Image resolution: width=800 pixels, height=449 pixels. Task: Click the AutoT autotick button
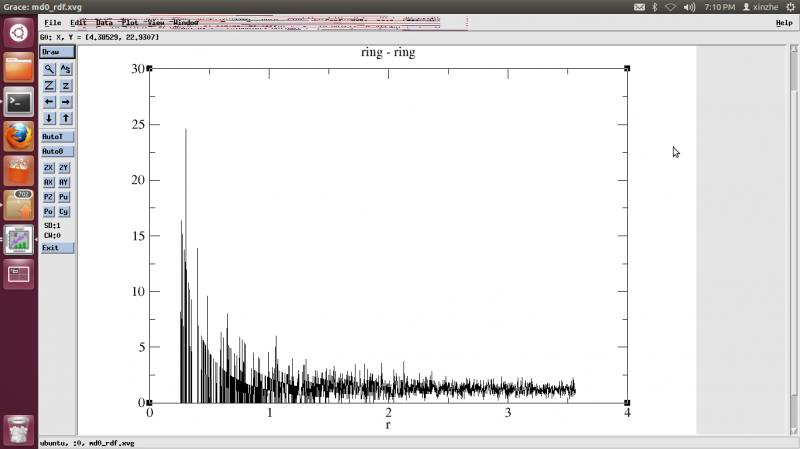(x=57, y=136)
